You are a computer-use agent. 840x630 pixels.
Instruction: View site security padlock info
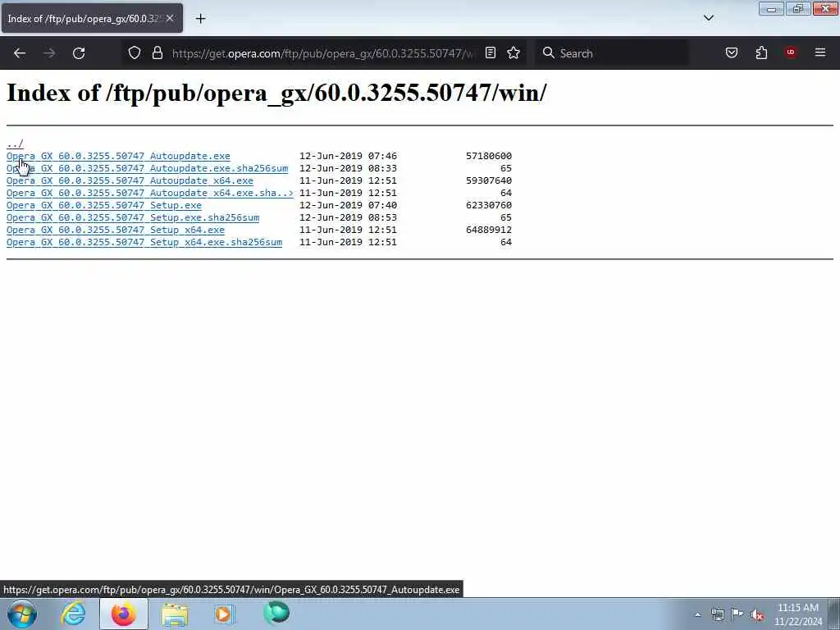[157, 53]
